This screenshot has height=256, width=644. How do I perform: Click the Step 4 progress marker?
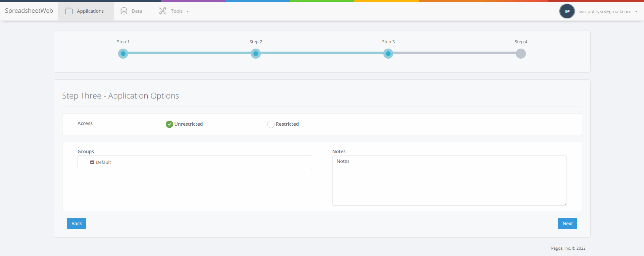point(521,54)
